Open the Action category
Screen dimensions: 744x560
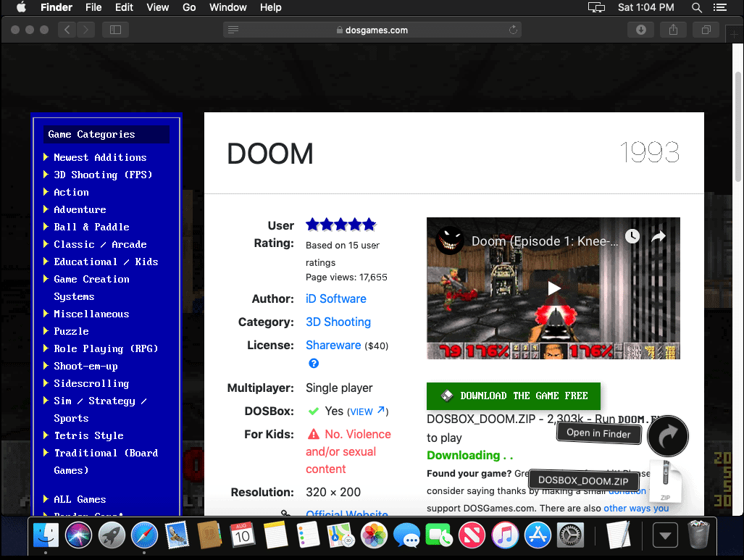(x=71, y=192)
